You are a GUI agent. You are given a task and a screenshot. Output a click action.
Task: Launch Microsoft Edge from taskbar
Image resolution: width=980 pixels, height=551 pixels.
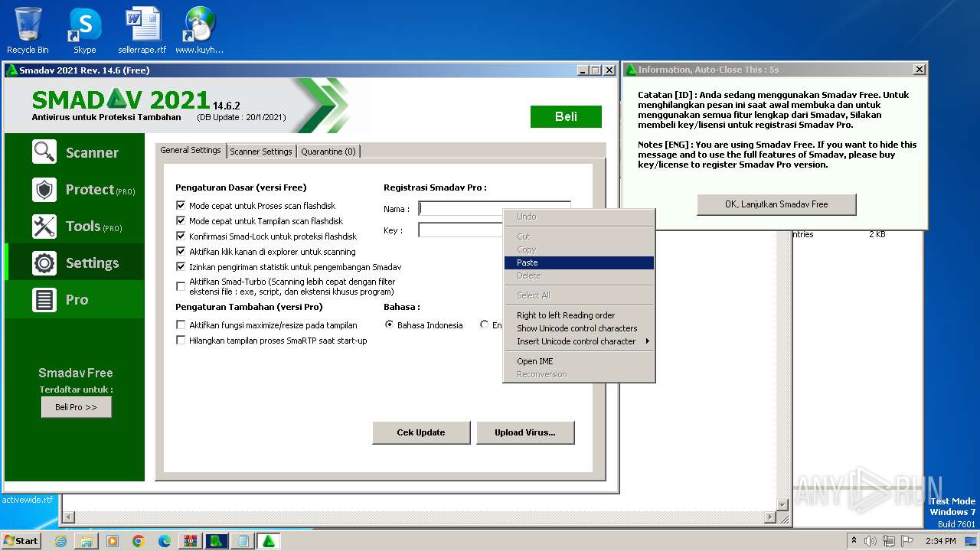[165, 541]
